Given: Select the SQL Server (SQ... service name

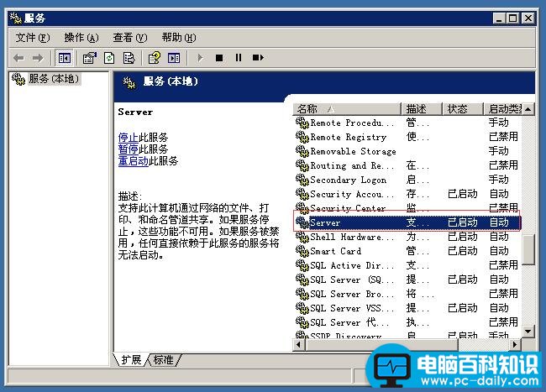Looking at the screenshot, I should click(352, 280).
